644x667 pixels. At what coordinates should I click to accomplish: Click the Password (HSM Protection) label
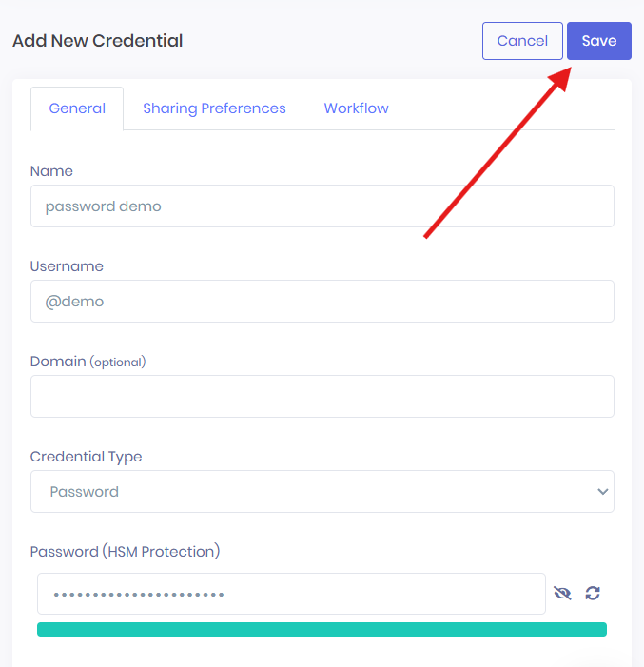[x=125, y=552]
